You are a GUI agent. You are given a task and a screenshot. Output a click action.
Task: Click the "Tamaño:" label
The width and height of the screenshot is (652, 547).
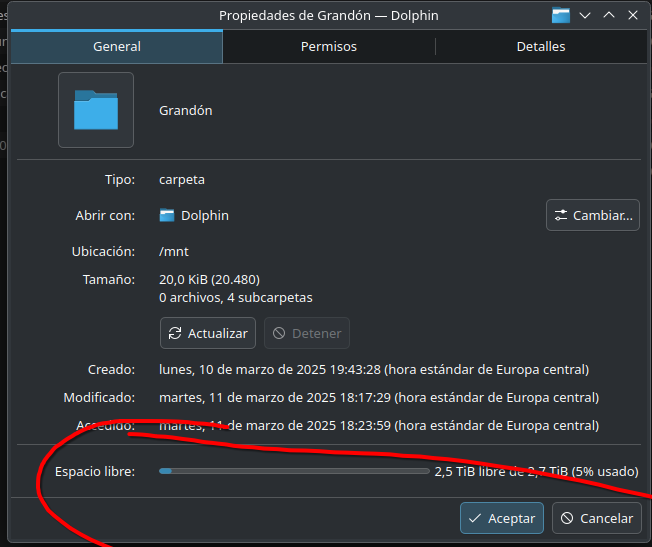coord(109,280)
